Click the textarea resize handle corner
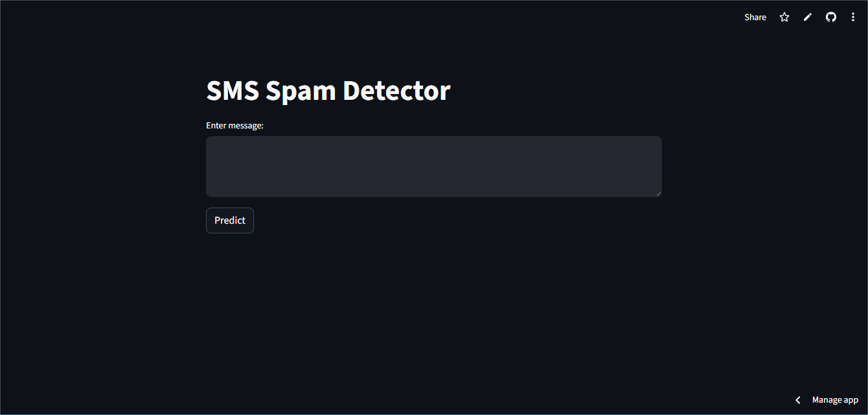Screen dimensions: 868x415 click(659, 194)
